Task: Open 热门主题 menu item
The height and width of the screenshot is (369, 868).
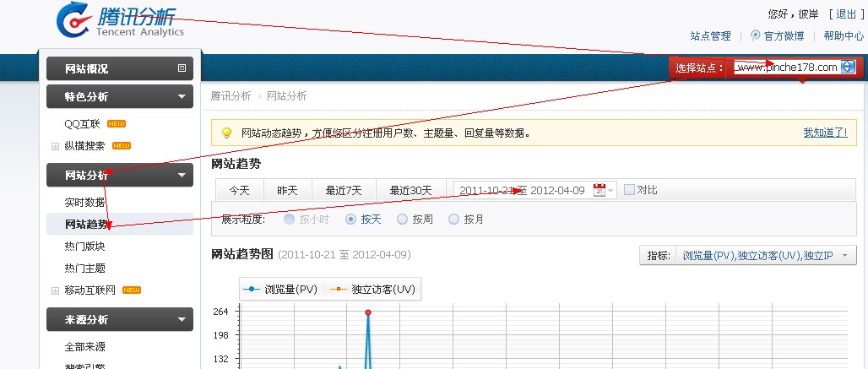Action: [84, 269]
